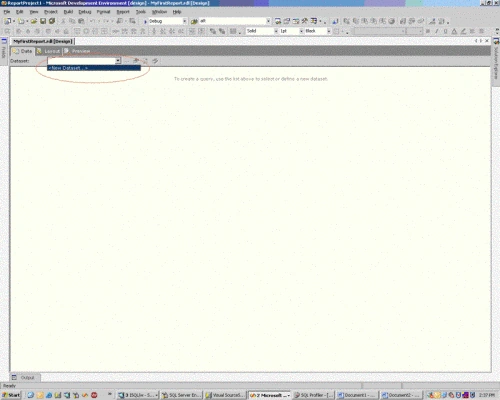Open the Find combo box arrow

268,21
